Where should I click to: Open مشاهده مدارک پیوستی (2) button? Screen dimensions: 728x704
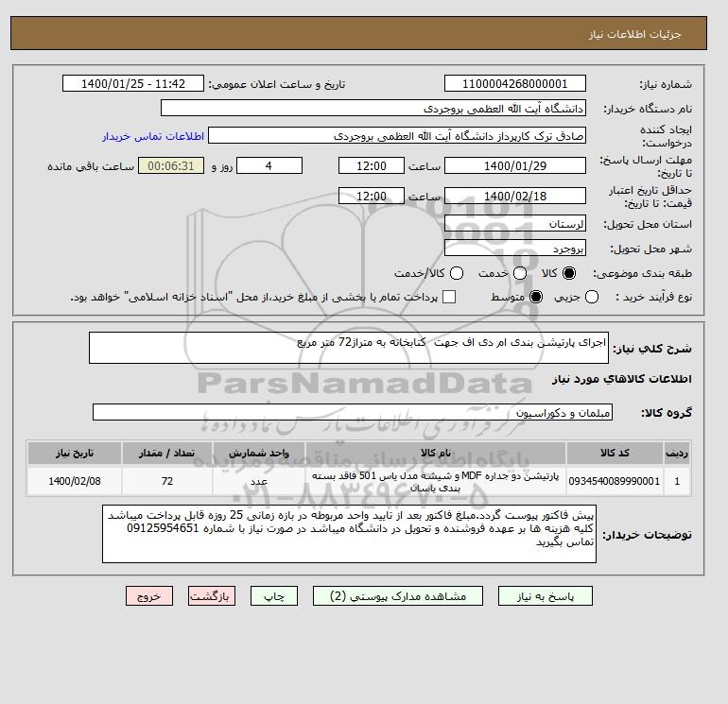pos(398,596)
